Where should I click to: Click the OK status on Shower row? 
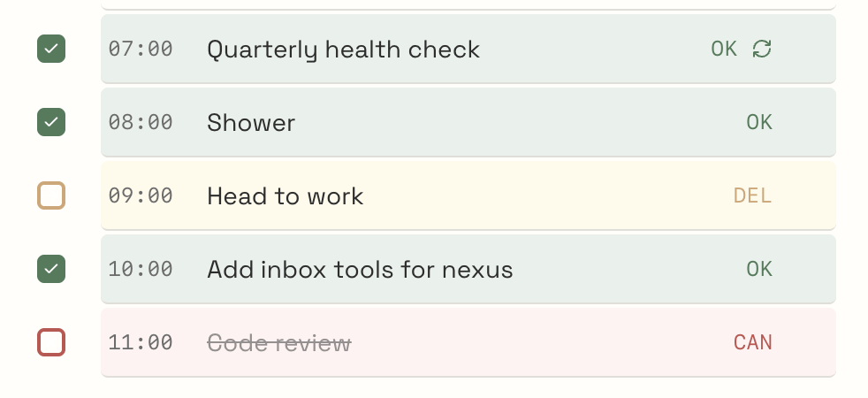(759, 122)
